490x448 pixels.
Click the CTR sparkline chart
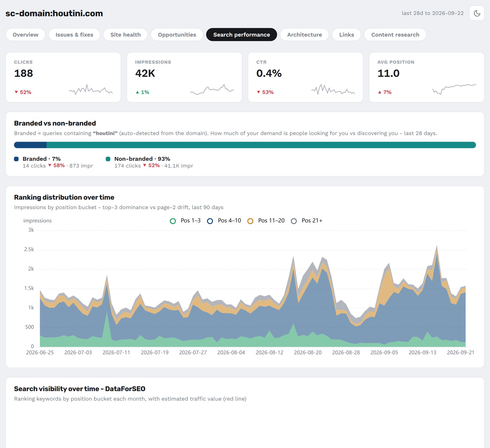click(333, 89)
